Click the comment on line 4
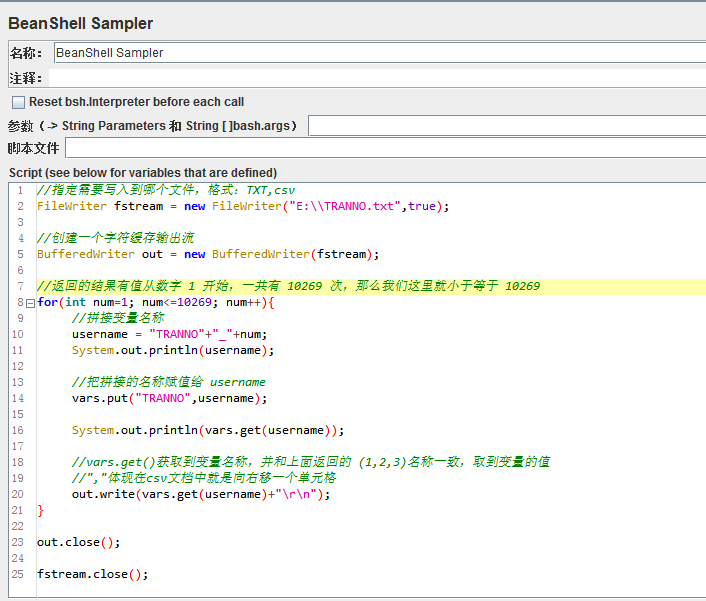The height and width of the screenshot is (601, 706). point(116,238)
